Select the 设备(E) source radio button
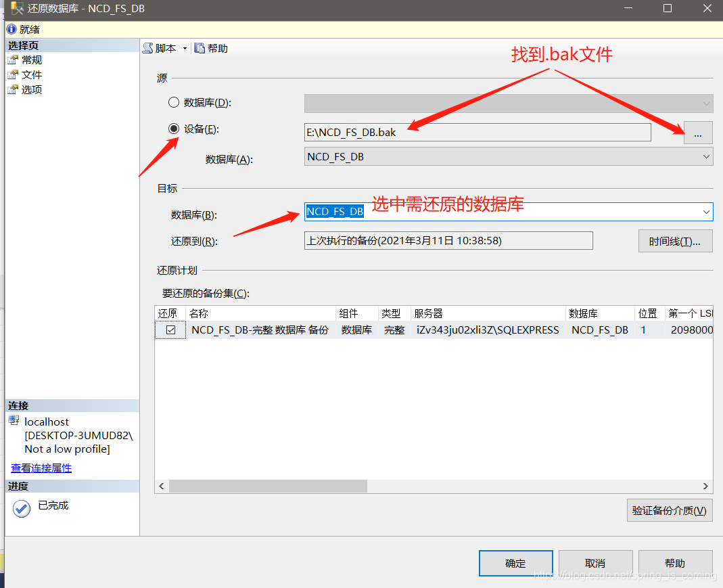The image size is (723, 588). pos(174,129)
